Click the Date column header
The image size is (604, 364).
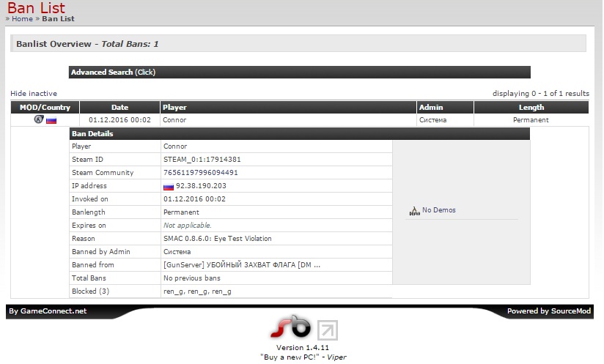[x=119, y=108]
